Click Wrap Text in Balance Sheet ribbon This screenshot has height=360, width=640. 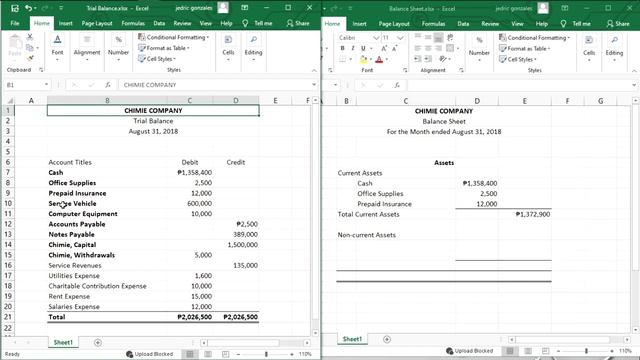[x=450, y=38]
